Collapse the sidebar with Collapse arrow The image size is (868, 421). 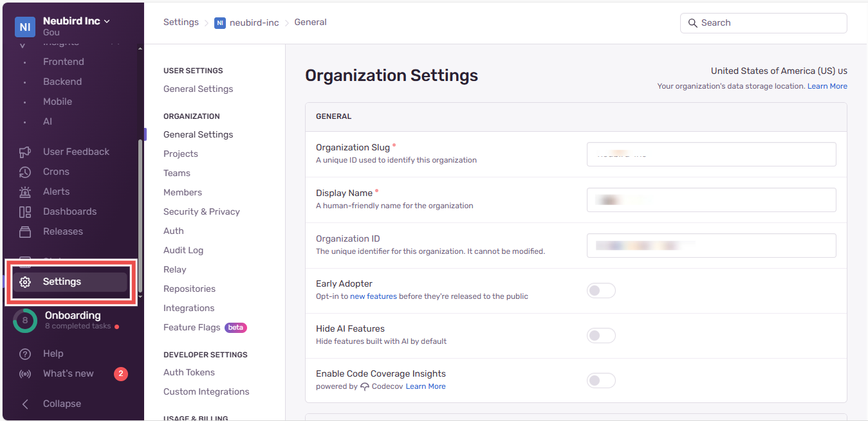pyautogui.click(x=25, y=404)
